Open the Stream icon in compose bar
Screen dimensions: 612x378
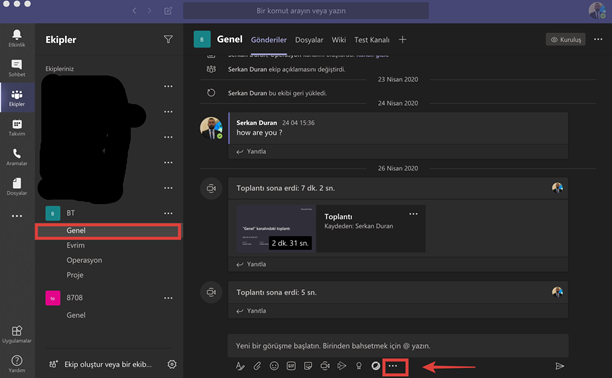coord(342,366)
